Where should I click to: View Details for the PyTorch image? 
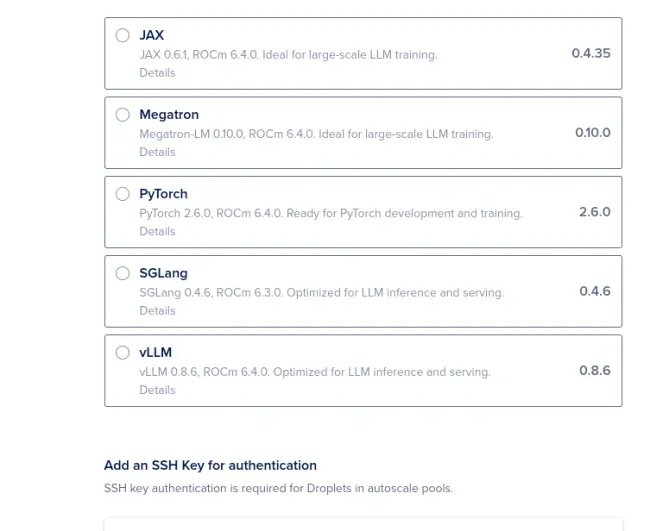[157, 231]
